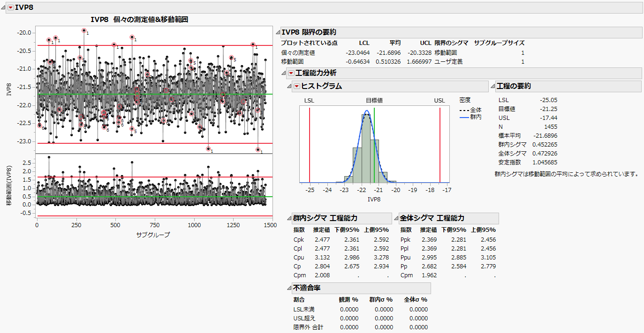Collapse the IVP8 限界の要約 section
The width and height of the screenshot is (644, 333).
coord(277,32)
